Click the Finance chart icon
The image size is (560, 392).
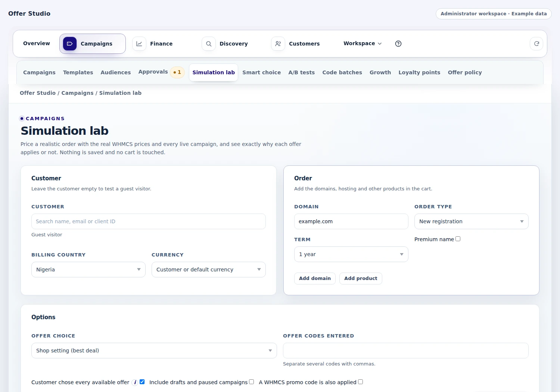139,44
